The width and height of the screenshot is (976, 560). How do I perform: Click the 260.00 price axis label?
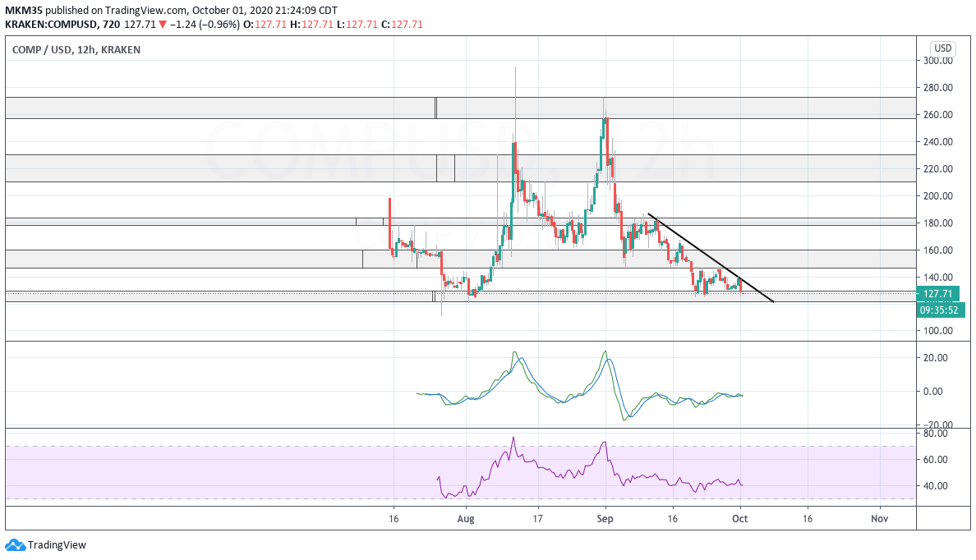[938, 114]
